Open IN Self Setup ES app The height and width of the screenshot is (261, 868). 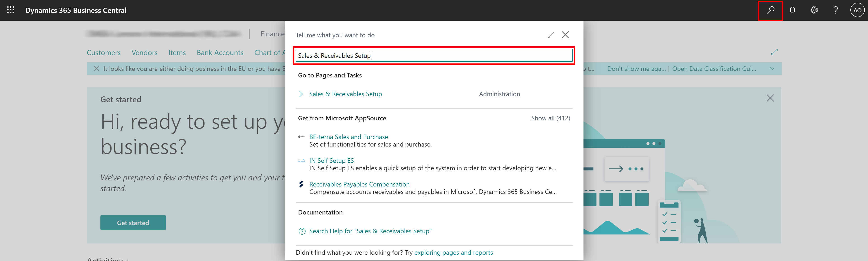click(332, 161)
